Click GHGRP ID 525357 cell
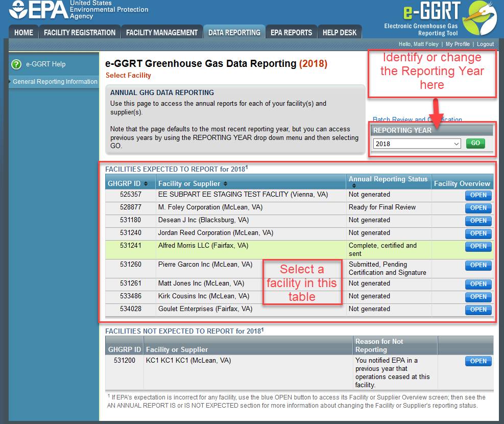 pyautogui.click(x=131, y=195)
